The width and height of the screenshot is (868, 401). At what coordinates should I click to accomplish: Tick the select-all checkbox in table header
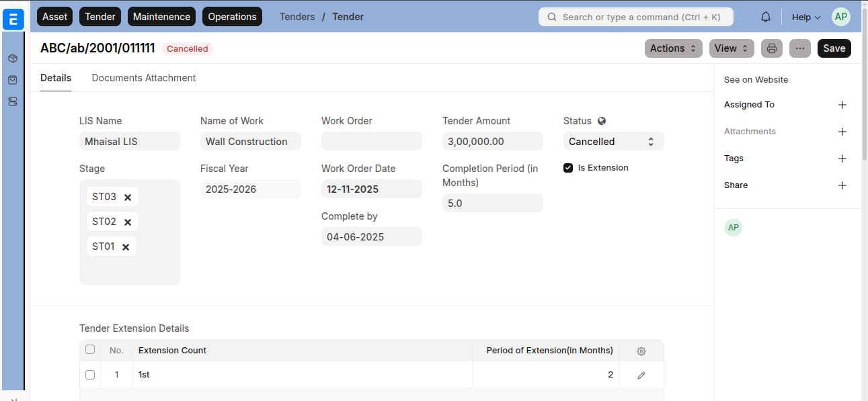pyautogui.click(x=90, y=350)
